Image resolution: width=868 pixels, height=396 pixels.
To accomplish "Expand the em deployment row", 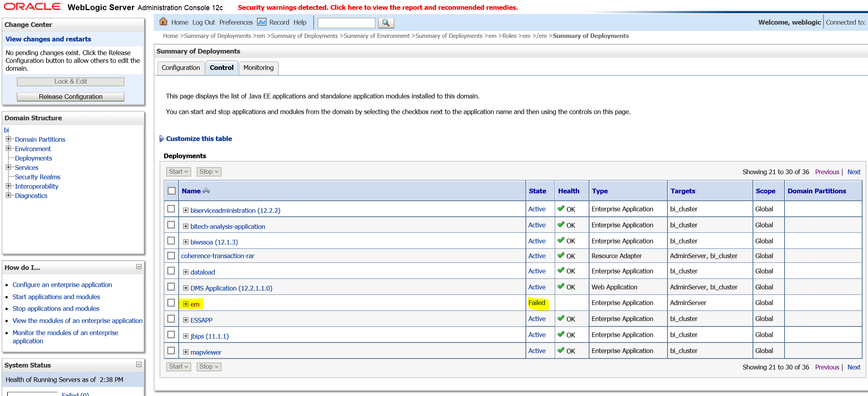I will point(186,304).
